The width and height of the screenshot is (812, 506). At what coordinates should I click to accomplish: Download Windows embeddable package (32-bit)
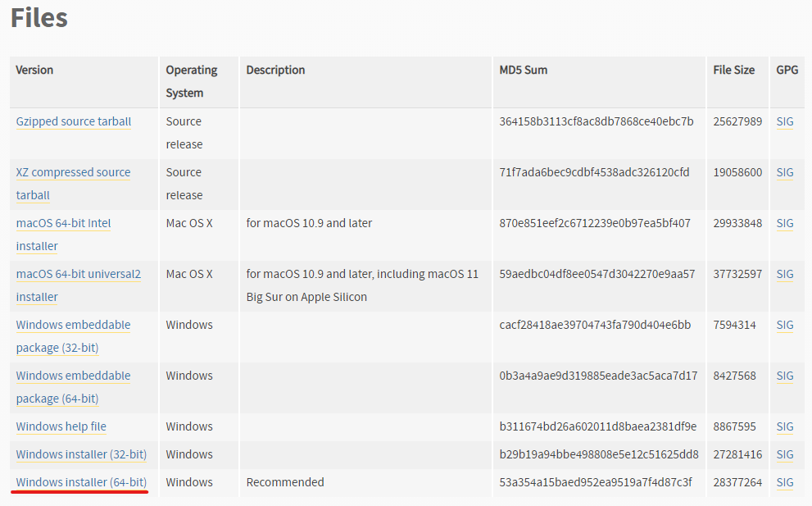point(73,325)
